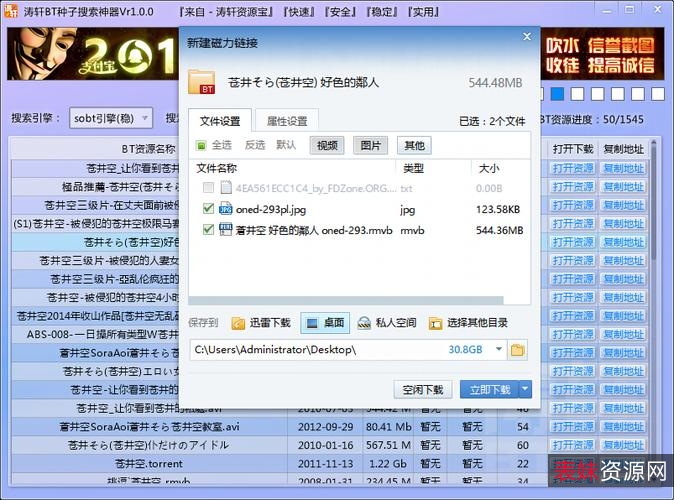
Task: Click 默认 selection option
Action: 286,145
